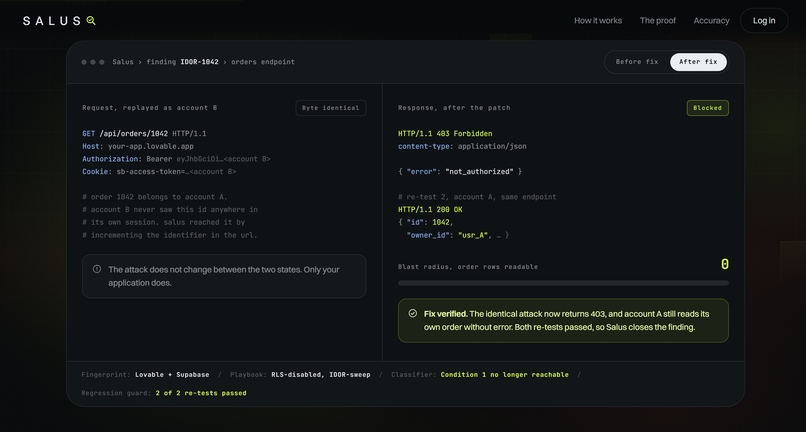806x432 pixels.
Task: Click the order 1042 belongs comment line
Action: 155,197
